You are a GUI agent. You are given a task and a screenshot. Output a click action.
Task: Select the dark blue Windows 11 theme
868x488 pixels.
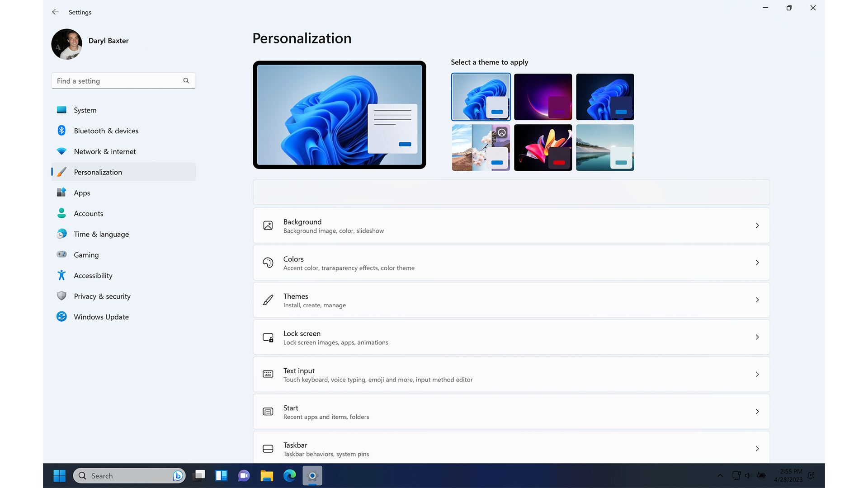(x=604, y=97)
